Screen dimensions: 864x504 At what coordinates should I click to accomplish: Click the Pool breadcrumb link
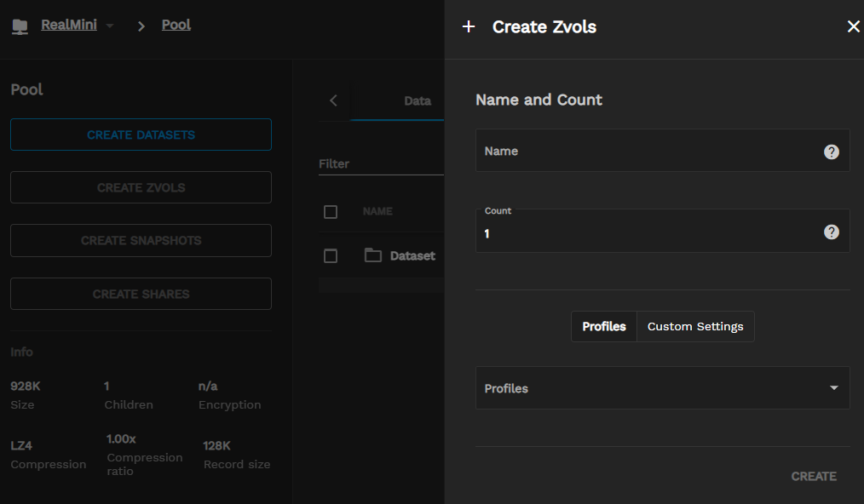tap(176, 25)
